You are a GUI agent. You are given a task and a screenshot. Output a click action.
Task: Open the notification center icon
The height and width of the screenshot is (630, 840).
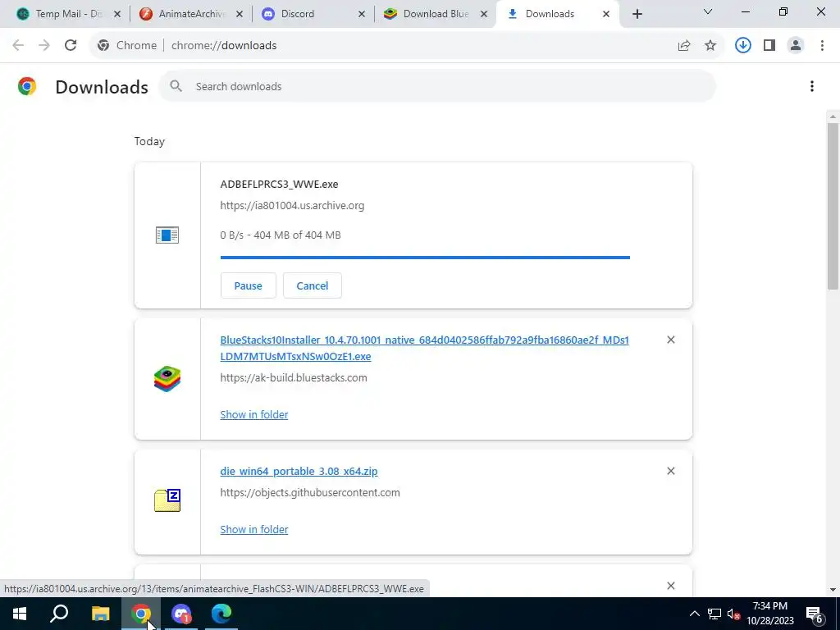[815, 614]
